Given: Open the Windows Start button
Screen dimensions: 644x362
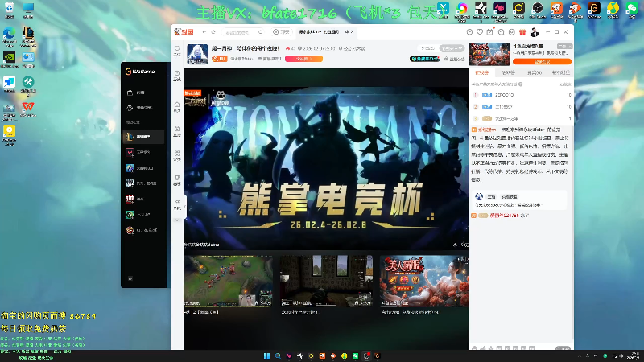Looking at the screenshot, I should (x=266, y=356).
